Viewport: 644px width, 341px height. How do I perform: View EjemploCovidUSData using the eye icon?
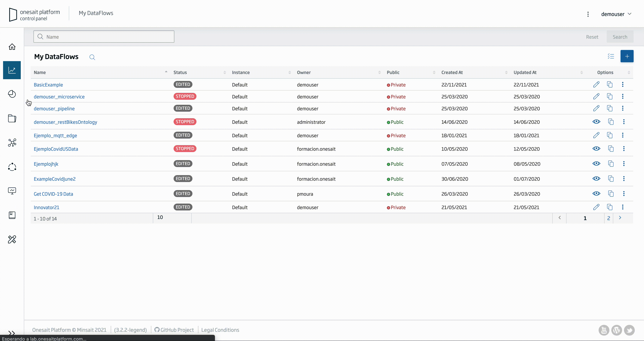pos(596,149)
